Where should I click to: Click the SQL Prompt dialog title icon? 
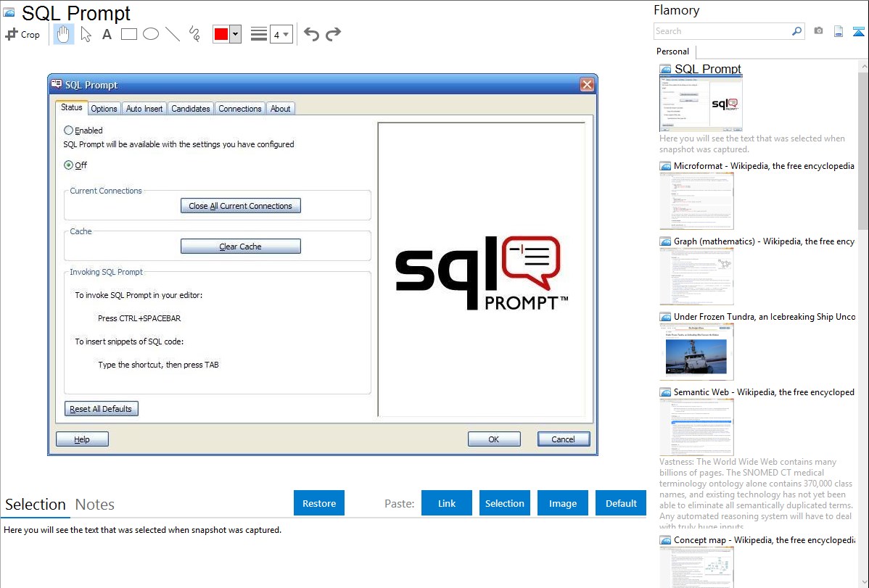(x=56, y=84)
